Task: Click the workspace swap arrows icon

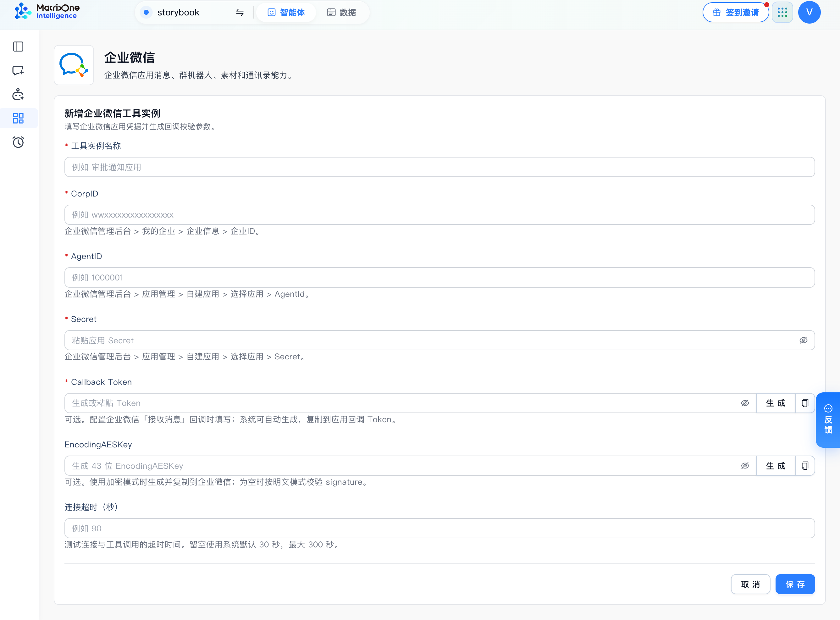Action: tap(240, 12)
